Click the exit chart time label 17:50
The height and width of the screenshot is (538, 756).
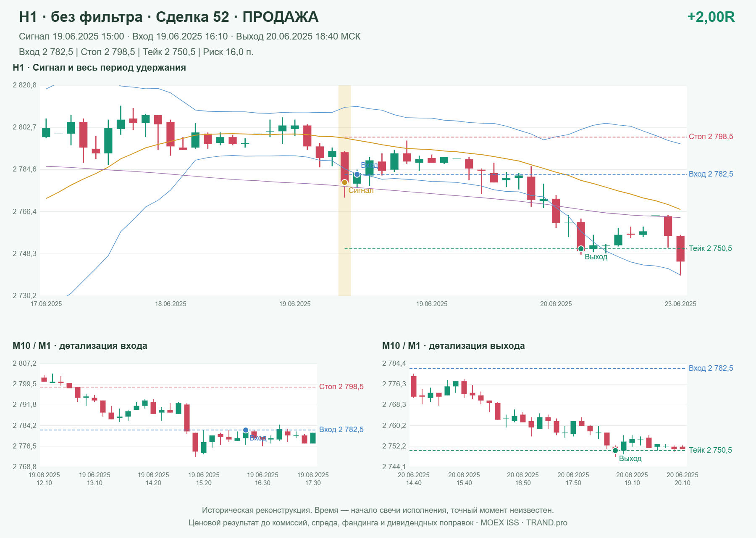pyautogui.click(x=573, y=483)
